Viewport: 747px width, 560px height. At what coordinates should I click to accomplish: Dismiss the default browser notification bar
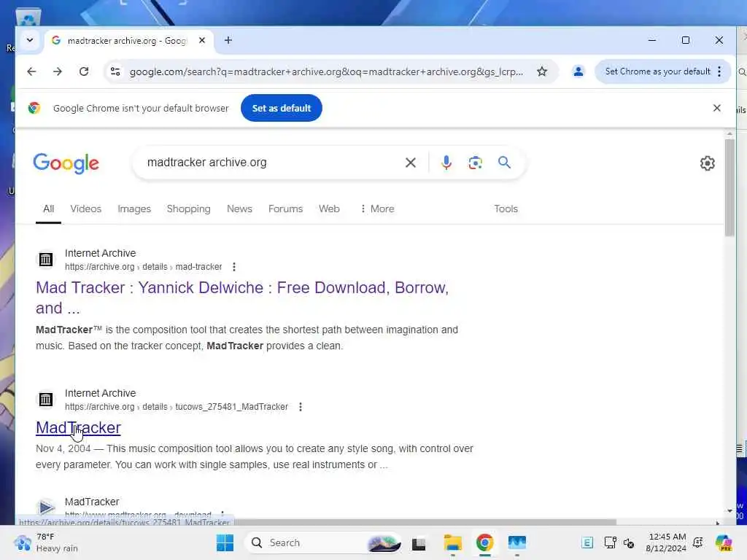(x=716, y=108)
